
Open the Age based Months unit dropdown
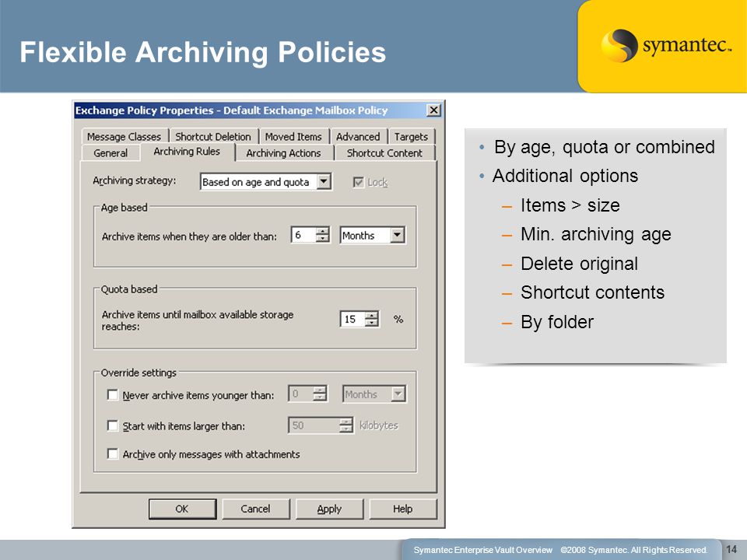tap(397, 235)
